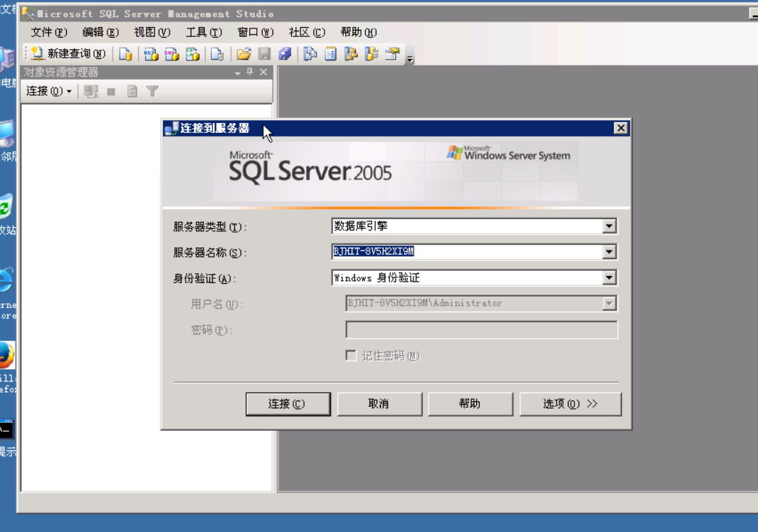Click the Disconnect icon in Object Explorer
758x532 pixels.
[91, 91]
